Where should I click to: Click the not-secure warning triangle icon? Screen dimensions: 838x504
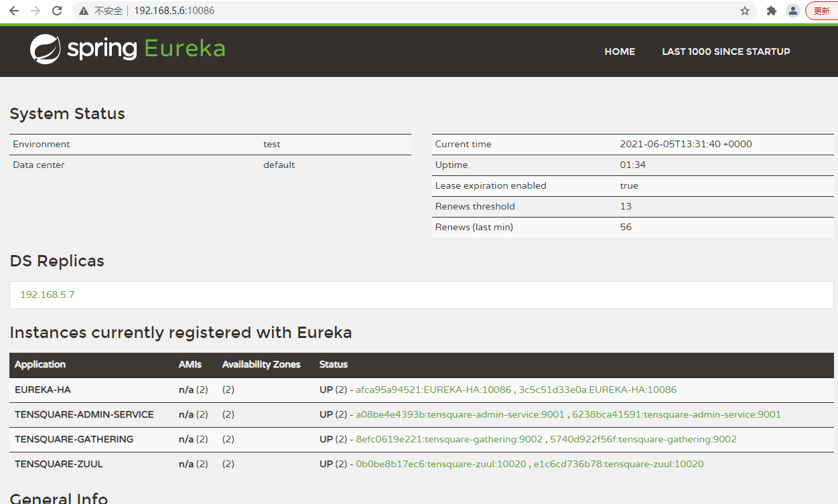[84, 11]
